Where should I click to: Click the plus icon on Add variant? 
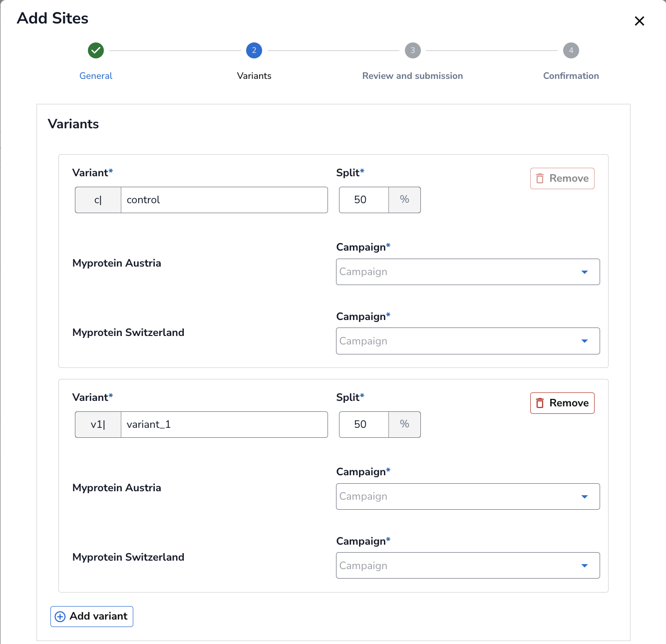pyautogui.click(x=60, y=617)
